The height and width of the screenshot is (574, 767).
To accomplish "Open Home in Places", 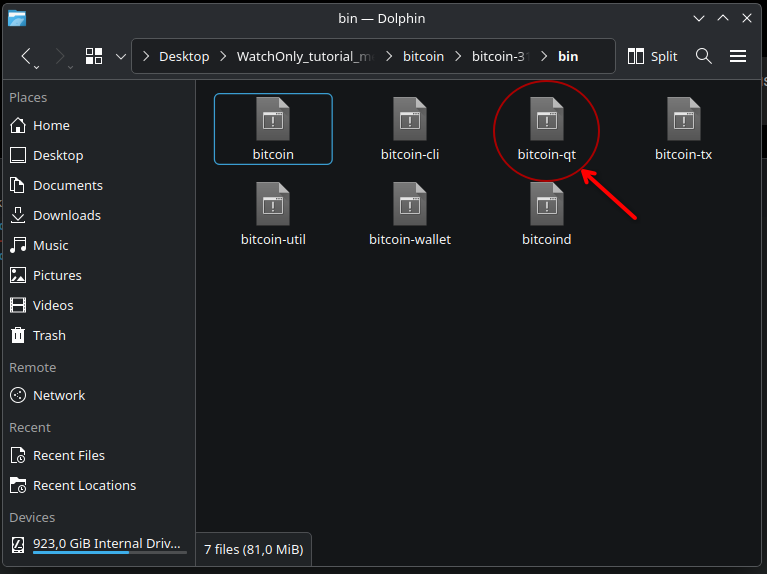I will [x=98, y=125].
